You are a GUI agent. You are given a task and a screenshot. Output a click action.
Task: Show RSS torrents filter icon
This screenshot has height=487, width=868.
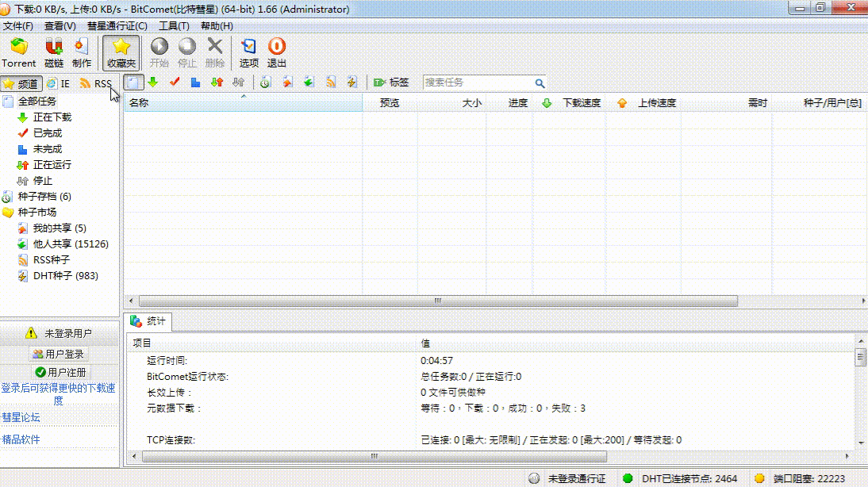(x=331, y=82)
